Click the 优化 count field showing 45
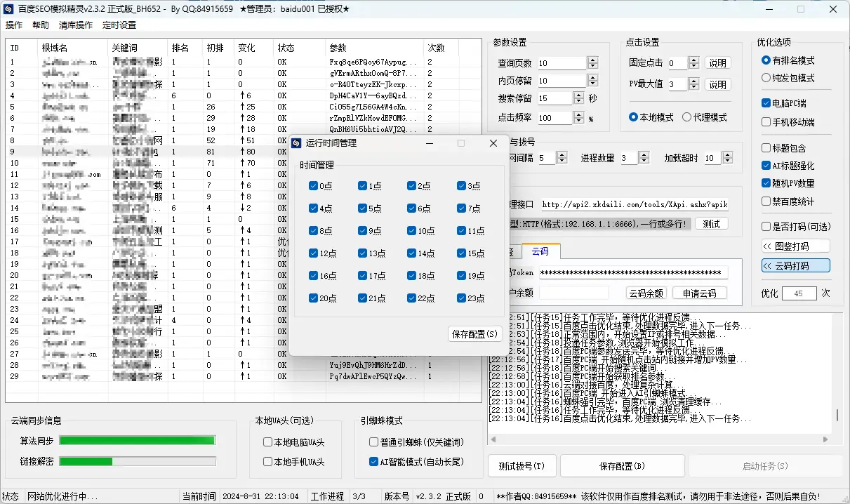The height and width of the screenshot is (504, 850). pyautogui.click(x=797, y=293)
